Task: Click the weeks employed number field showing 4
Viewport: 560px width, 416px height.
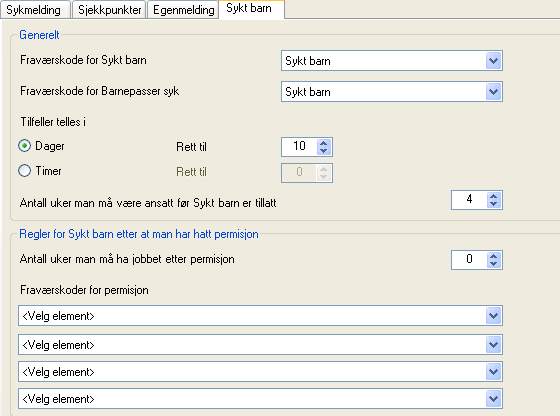Action: tap(469, 200)
